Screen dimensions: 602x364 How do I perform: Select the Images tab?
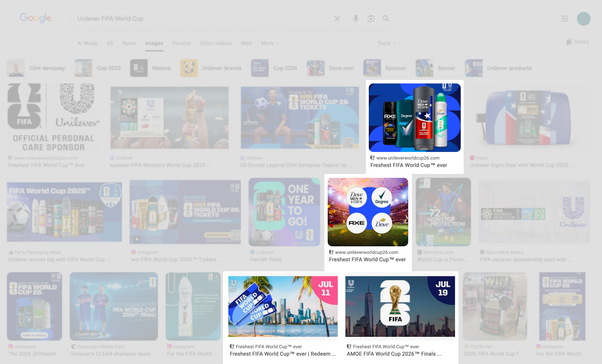point(154,43)
